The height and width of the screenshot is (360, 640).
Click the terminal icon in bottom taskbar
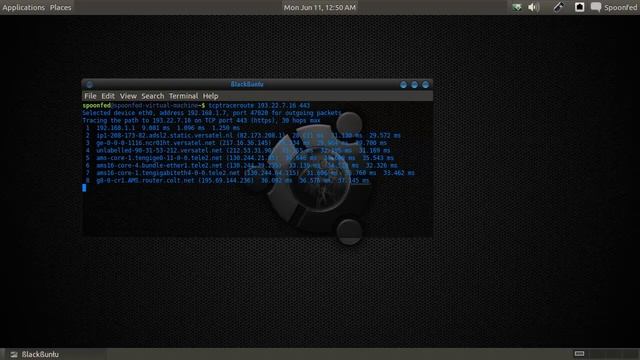click(x=14, y=354)
